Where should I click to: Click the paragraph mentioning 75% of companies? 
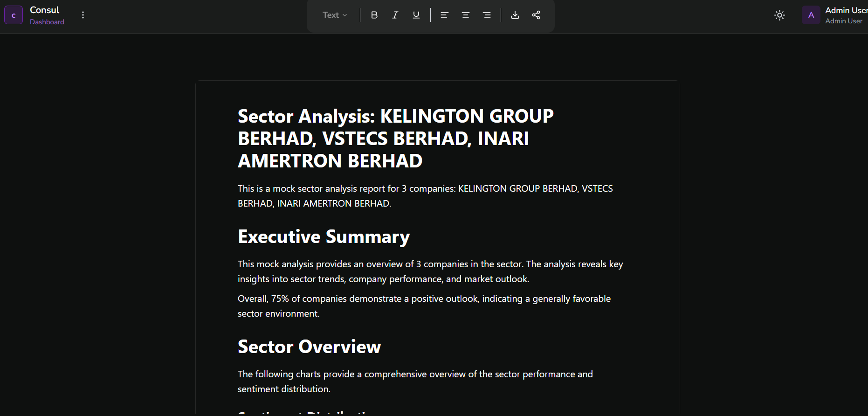click(424, 306)
